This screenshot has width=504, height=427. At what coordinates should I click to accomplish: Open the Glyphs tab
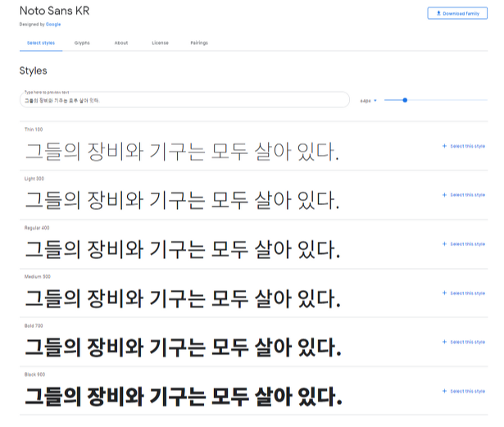tap(82, 43)
